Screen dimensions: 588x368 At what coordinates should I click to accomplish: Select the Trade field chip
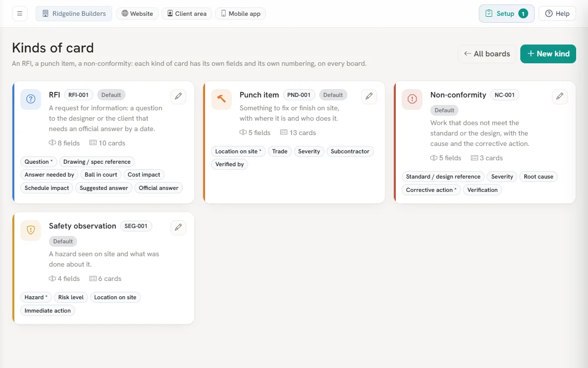[280, 151]
